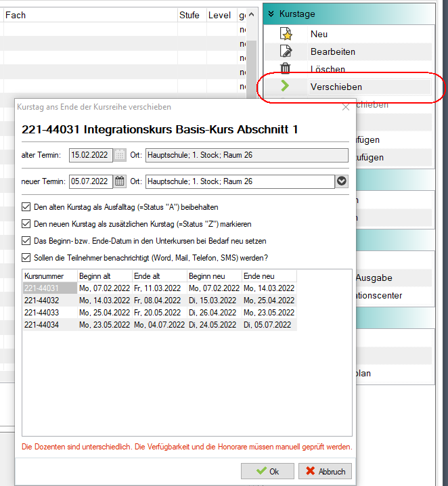Click the Kursnummer column header
The image size is (448, 486).
49,276
